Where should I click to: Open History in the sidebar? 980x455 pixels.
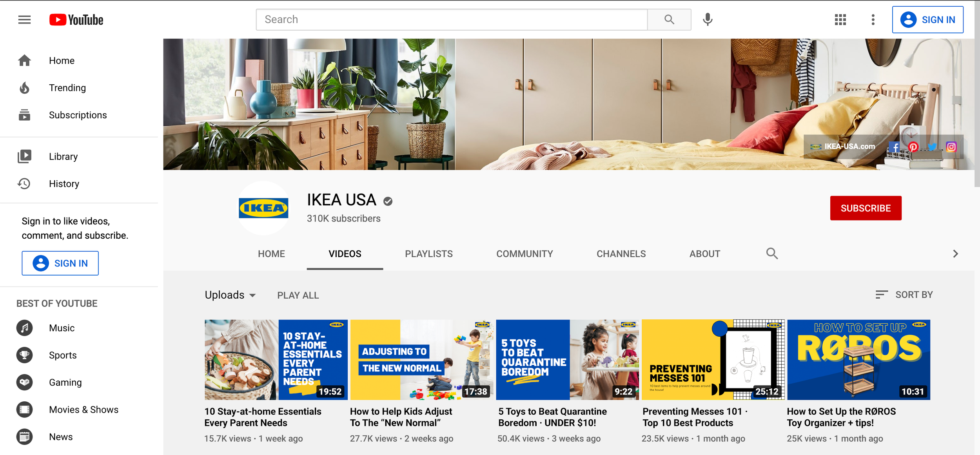pos(64,184)
